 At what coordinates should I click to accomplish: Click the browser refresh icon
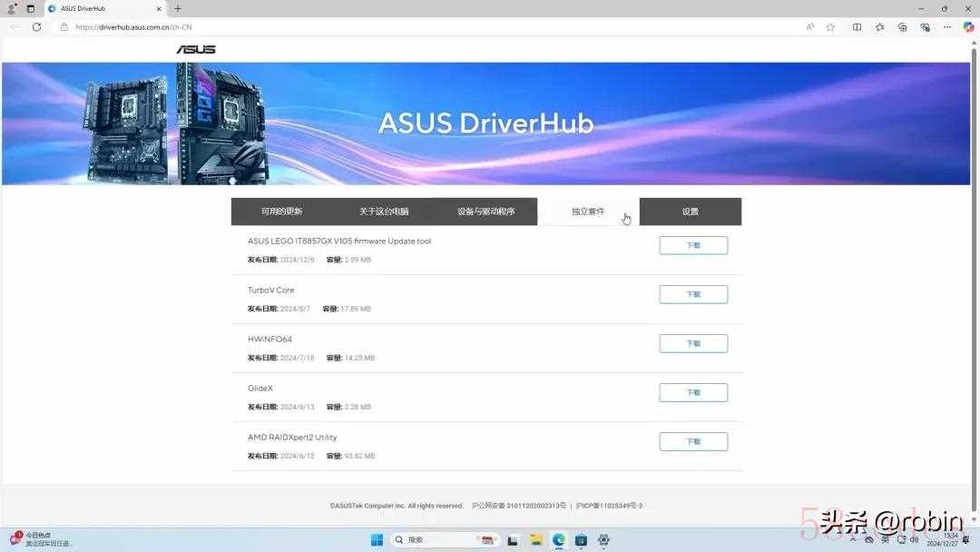pyautogui.click(x=37, y=27)
